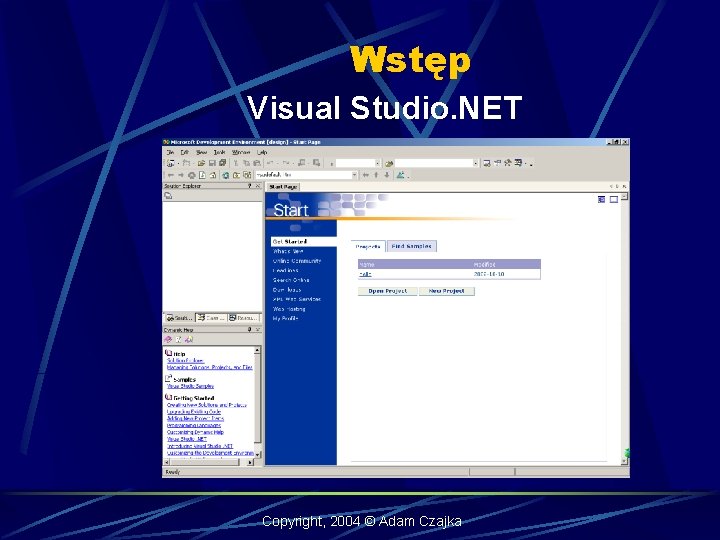Click the Cut toolbar icon

coord(236,163)
